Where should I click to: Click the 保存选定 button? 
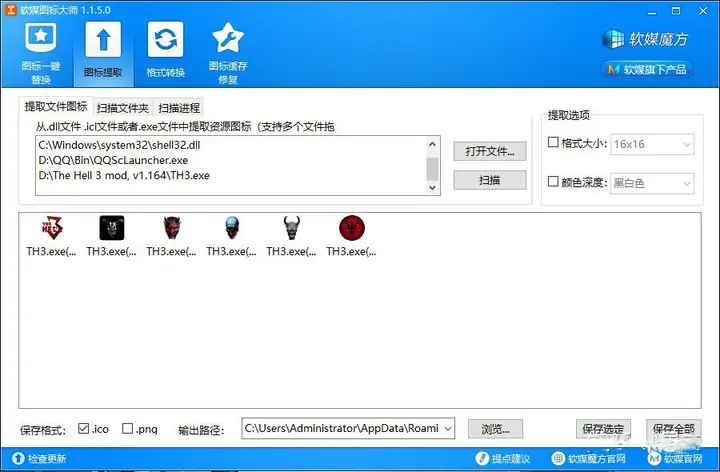[603, 429]
